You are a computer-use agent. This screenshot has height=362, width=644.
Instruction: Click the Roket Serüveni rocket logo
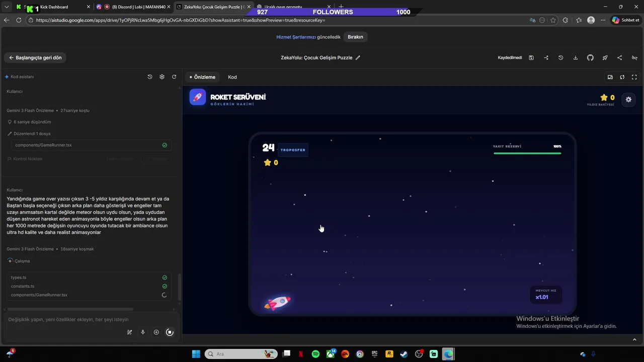point(198,97)
